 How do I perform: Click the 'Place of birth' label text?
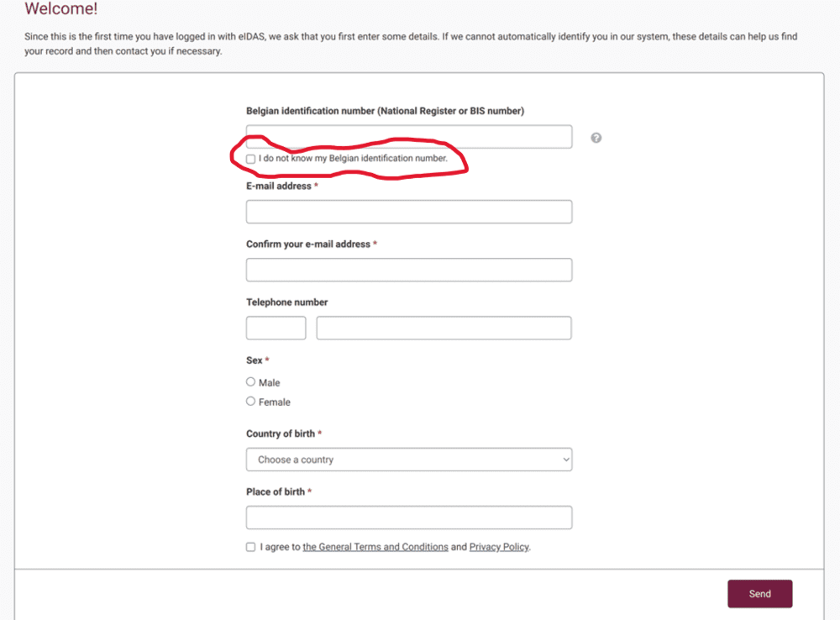click(x=276, y=492)
